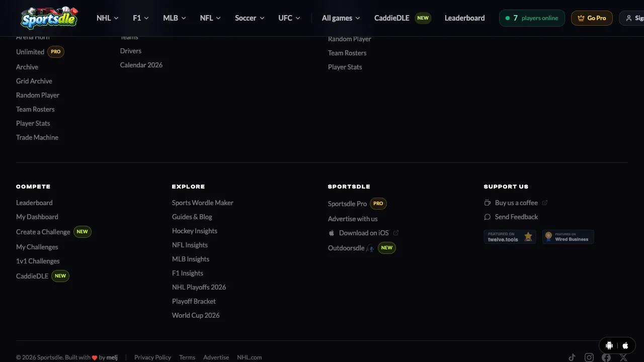This screenshot has width=644, height=362.
Task: Open the All games dropdown
Action: (341, 18)
